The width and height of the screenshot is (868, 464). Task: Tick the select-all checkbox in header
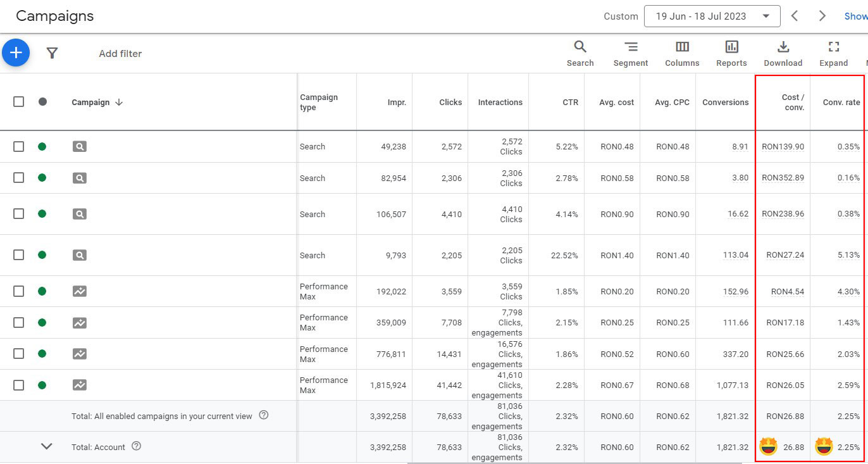[x=19, y=102]
